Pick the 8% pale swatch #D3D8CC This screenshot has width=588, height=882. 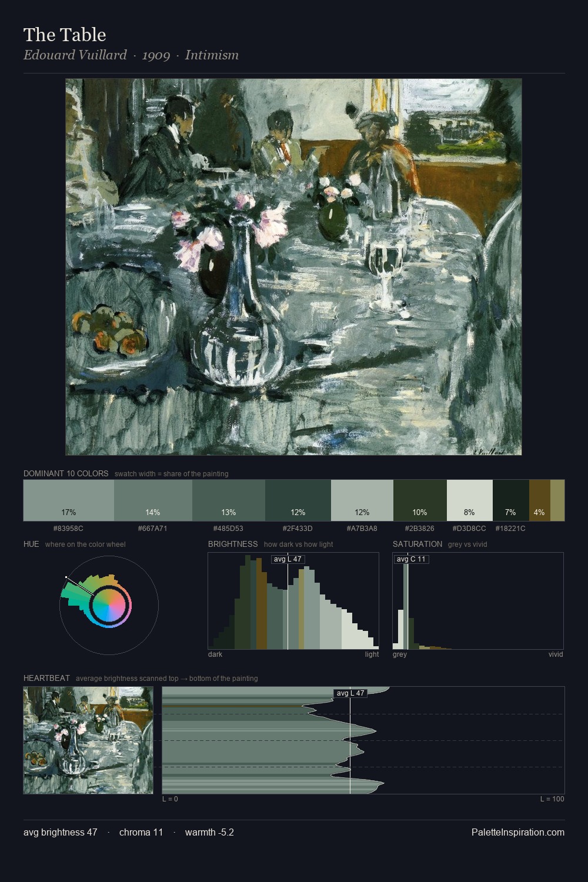point(469,500)
